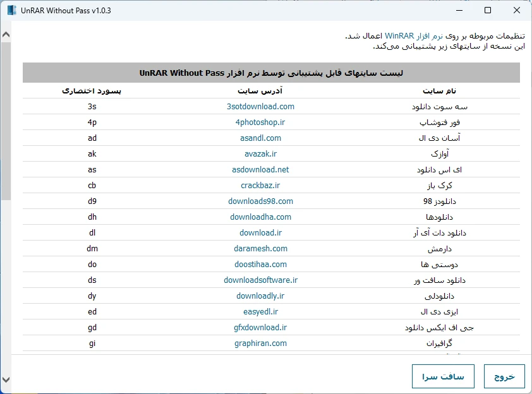Image resolution: width=532 pixels, height=394 pixels.
Task: Open the downloadha.com link
Action: tap(260, 217)
